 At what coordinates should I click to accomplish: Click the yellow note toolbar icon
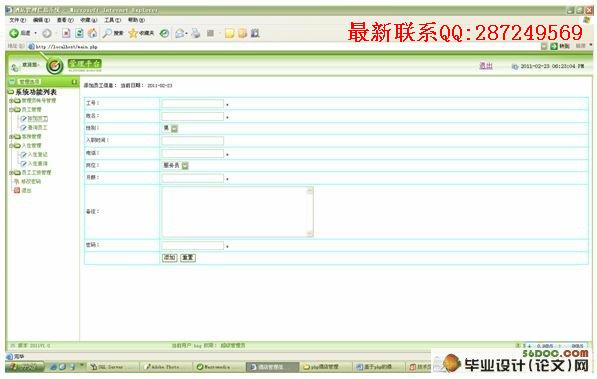pos(229,34)
